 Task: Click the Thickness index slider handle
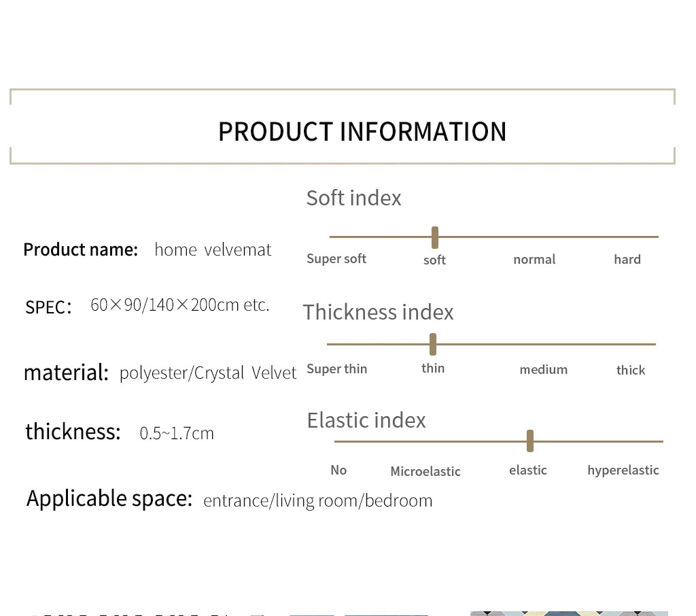pos(433,344)
